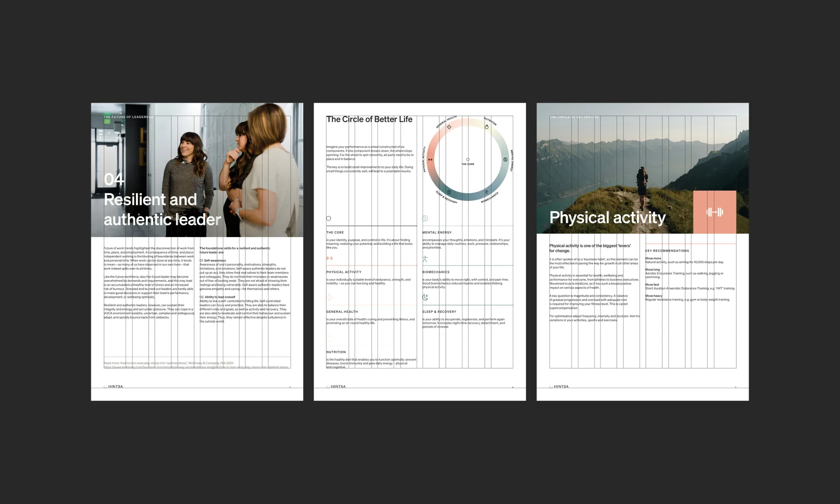
Task: Select the coral dumbbell icon on the Physical Activity page
Action: tap(715, 212)
